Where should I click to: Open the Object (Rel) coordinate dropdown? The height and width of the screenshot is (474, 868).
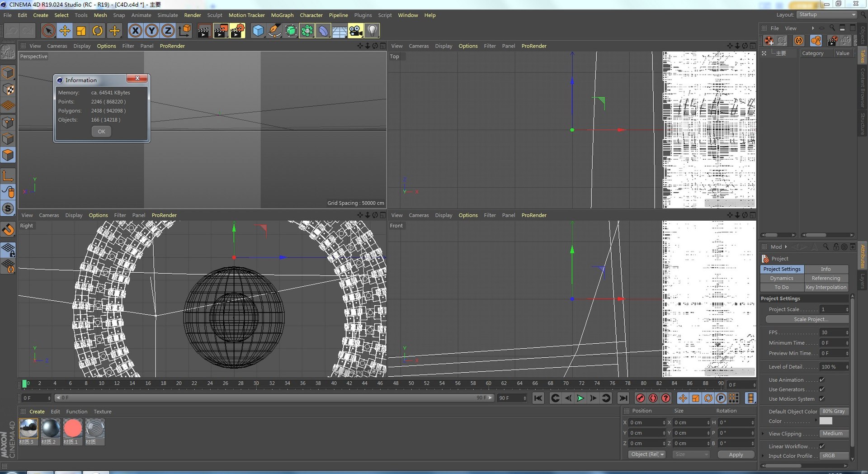tap(647, 455)
